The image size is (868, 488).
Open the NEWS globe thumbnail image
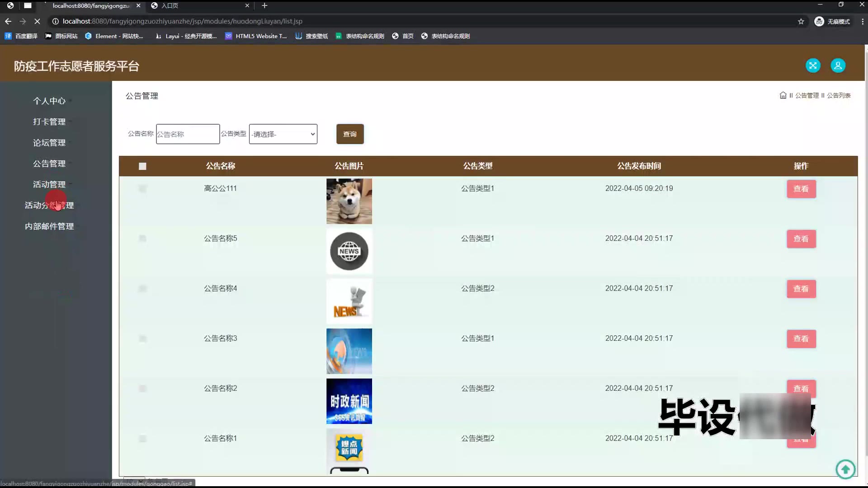pyautogui.click(x=349, y=251)
